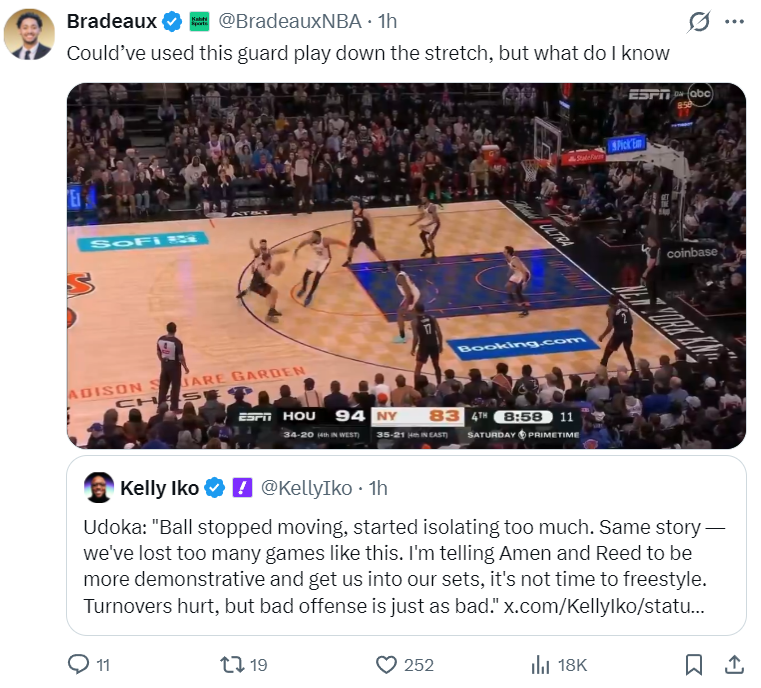The image size is (761, 688).
Task: Click the reply speech bubble icon
Action: coord(78,664)
